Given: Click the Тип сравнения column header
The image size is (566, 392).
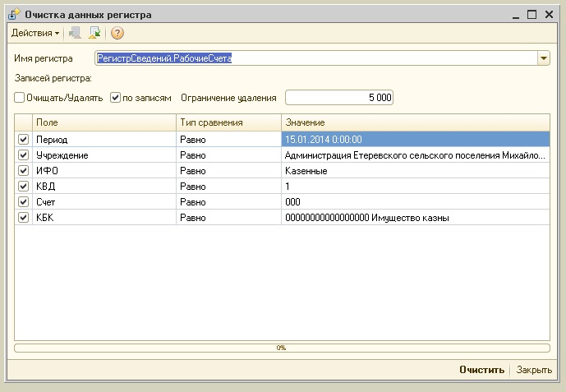Looking at the screenshot, I should coord(229,122).
